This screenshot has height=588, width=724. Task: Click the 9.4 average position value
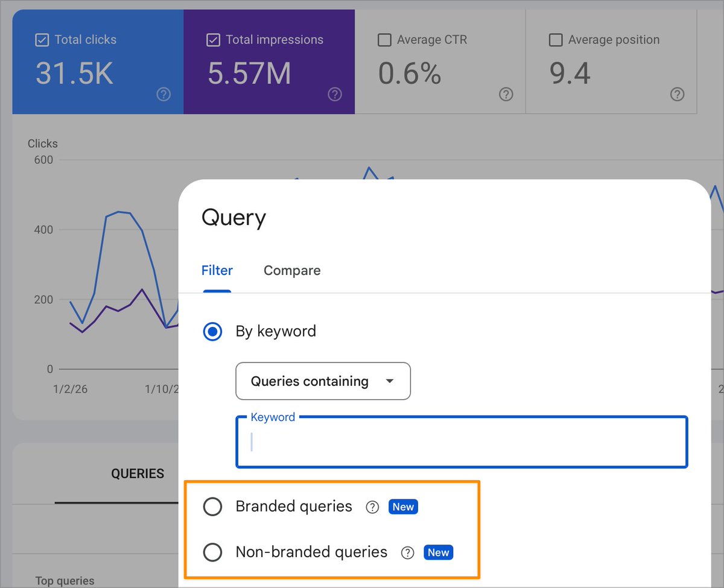point(570,74)
